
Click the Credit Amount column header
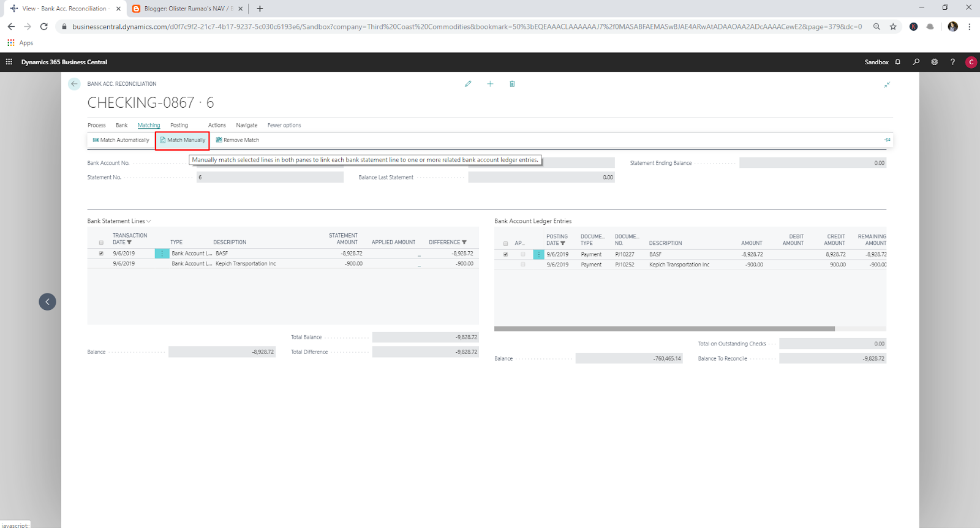[835, 240]
